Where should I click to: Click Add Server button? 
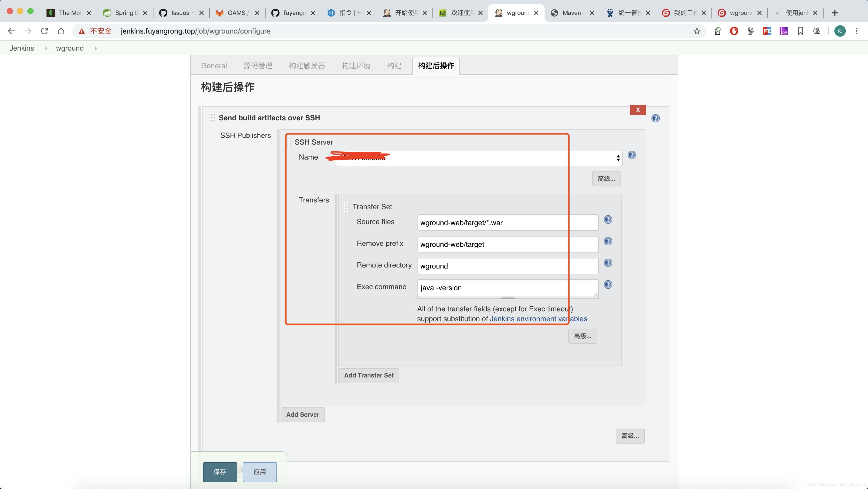pos(303,415)
